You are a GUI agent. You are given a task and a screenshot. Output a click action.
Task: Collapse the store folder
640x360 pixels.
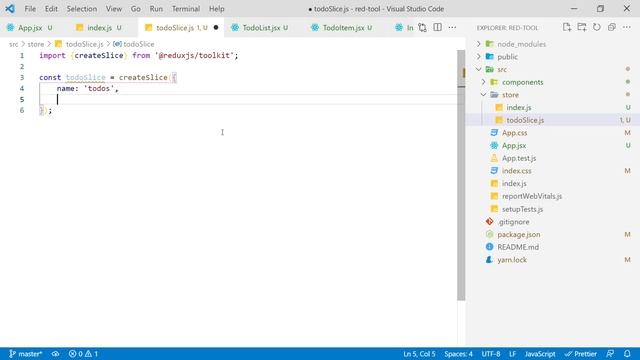(x=510, y=95)
